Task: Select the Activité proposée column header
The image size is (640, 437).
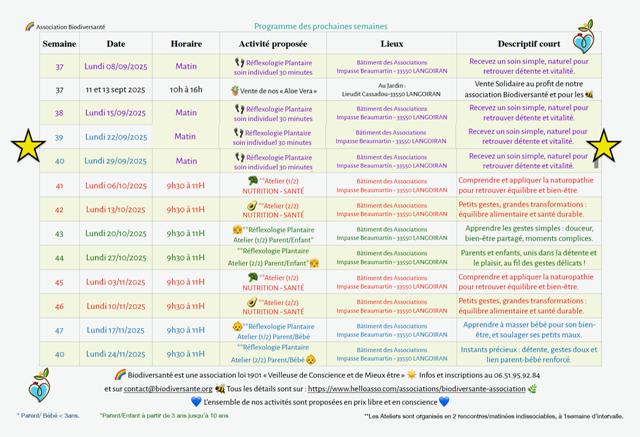Action: coord(272,44)
